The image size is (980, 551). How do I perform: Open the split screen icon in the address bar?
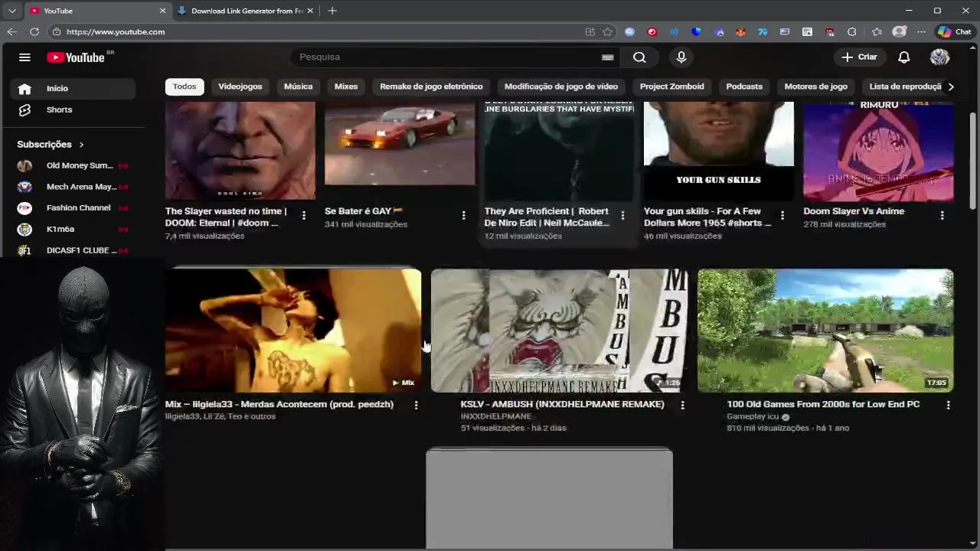click(590, 32)
